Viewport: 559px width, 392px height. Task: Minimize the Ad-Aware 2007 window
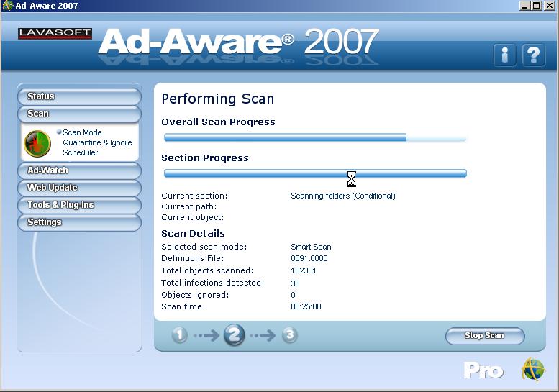tap(524, 5)
